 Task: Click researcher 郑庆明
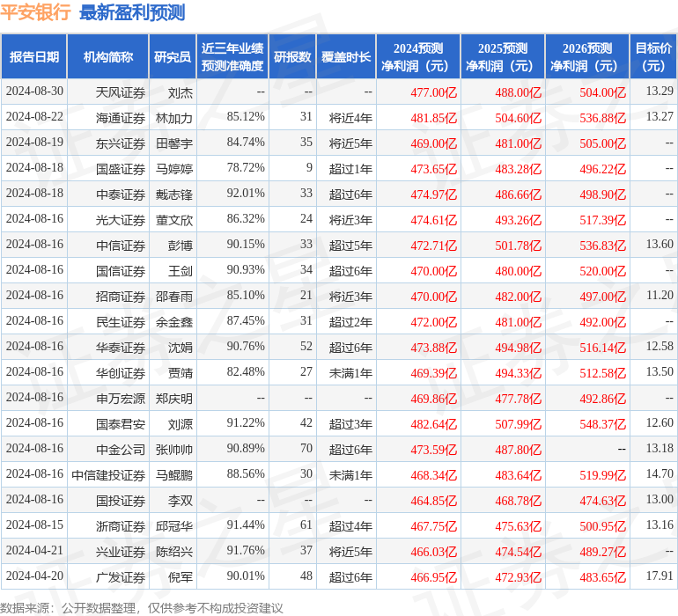point(174,399)
